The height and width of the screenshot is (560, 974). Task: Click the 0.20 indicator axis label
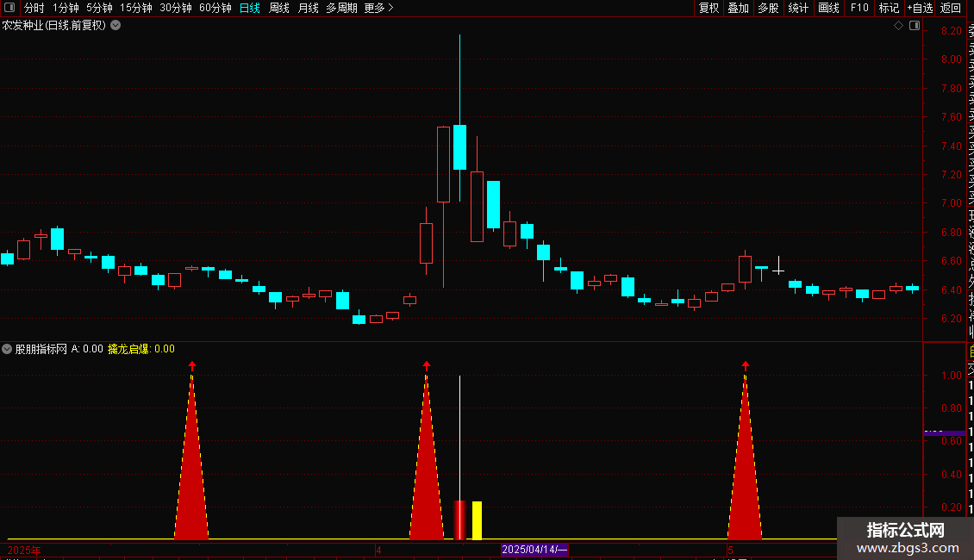[951, 507]
